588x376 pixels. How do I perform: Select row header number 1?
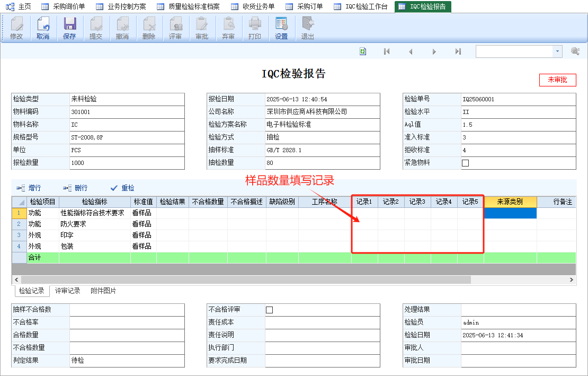pyautogui.click(x=19, y=213)
